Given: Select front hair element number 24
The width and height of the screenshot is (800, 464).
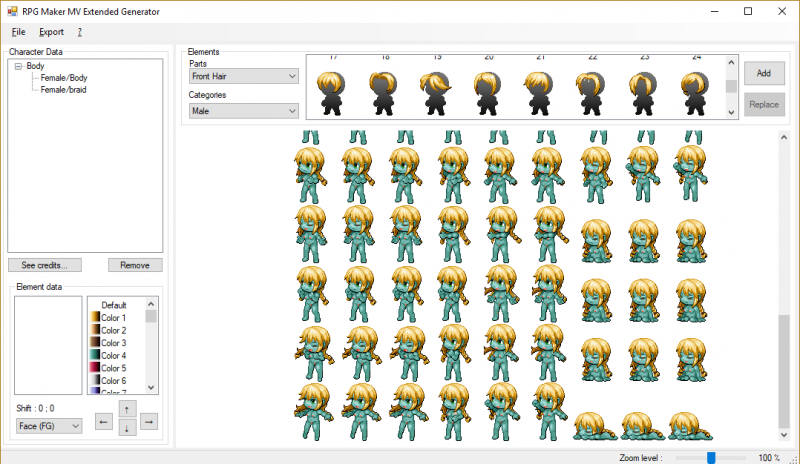Looking at the screenshot, I should coord(695,93).
